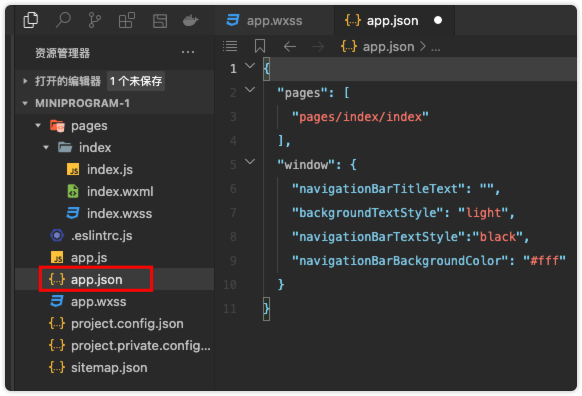Image resolution: width=582 pixels, height=396 pixels.
Task: Expand the opened editors section
Action: tap(25, 81)
